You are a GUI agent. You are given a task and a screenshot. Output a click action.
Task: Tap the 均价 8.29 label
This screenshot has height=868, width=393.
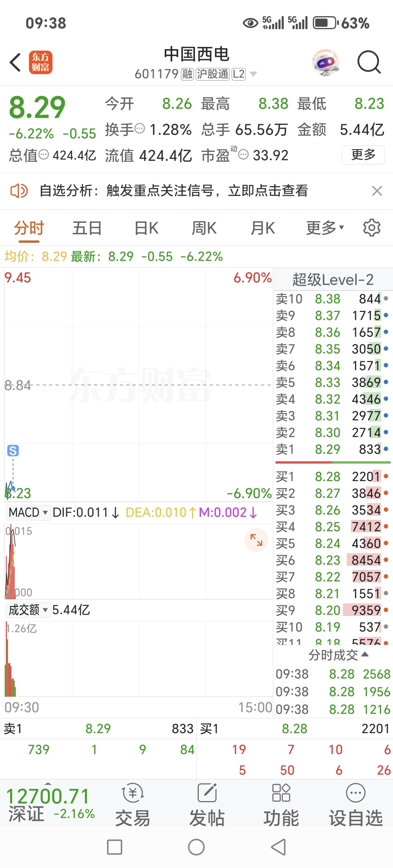pyautogui.click(x=36, y=257)
